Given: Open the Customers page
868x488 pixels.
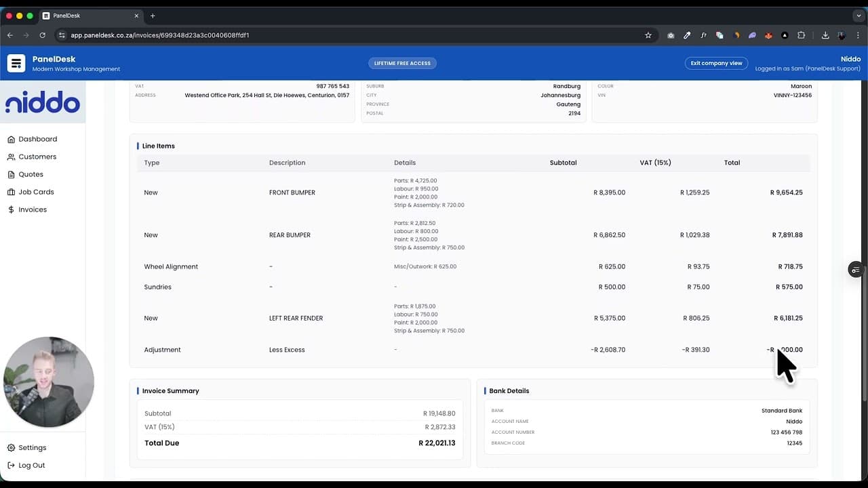Looking at the screenshot, I should [37, 157].
